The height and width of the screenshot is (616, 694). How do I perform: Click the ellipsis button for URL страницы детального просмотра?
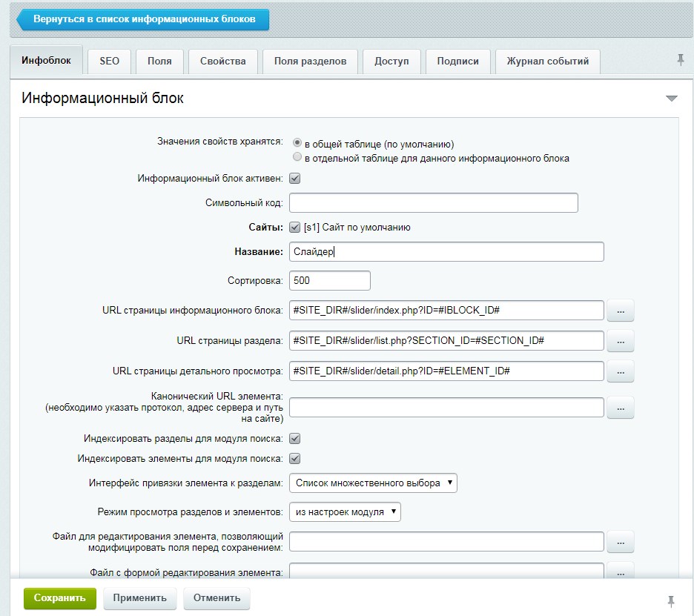point(621,371)
